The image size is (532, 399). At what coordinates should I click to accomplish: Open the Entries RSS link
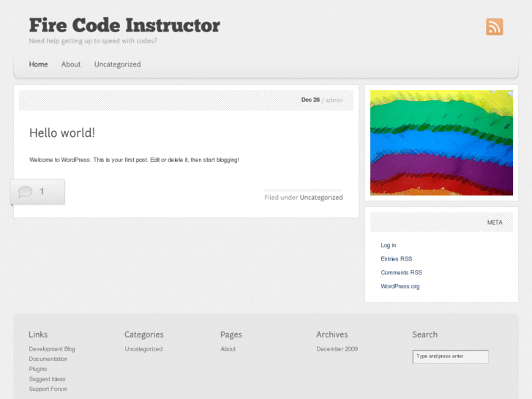[396, 259]
